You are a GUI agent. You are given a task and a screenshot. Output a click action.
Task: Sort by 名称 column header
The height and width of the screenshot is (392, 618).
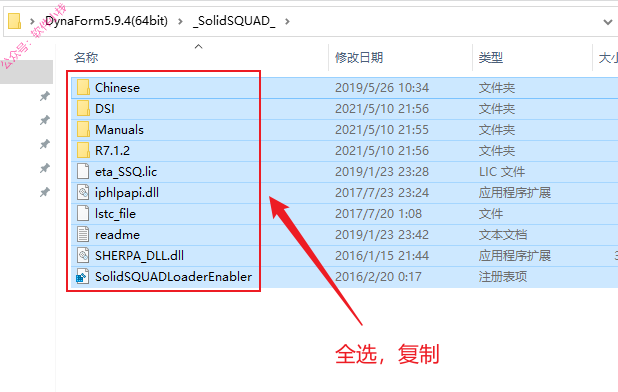click(x=86, y=58)
